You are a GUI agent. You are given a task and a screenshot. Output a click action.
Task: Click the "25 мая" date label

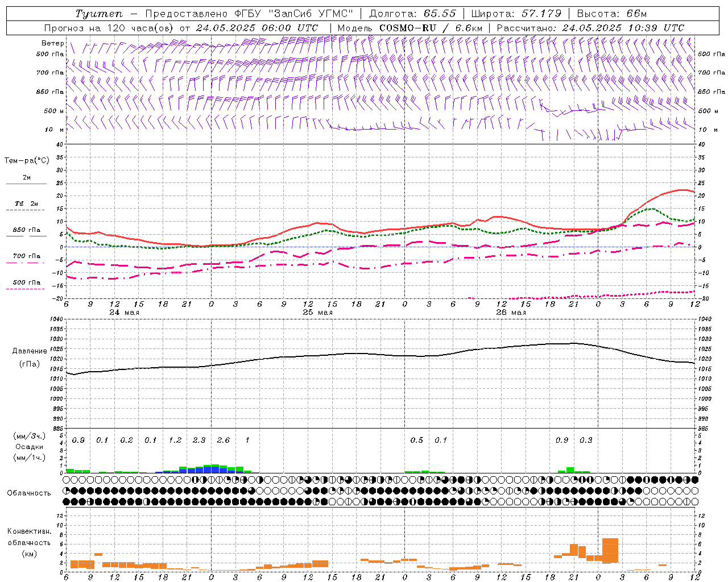click(317, 313)
